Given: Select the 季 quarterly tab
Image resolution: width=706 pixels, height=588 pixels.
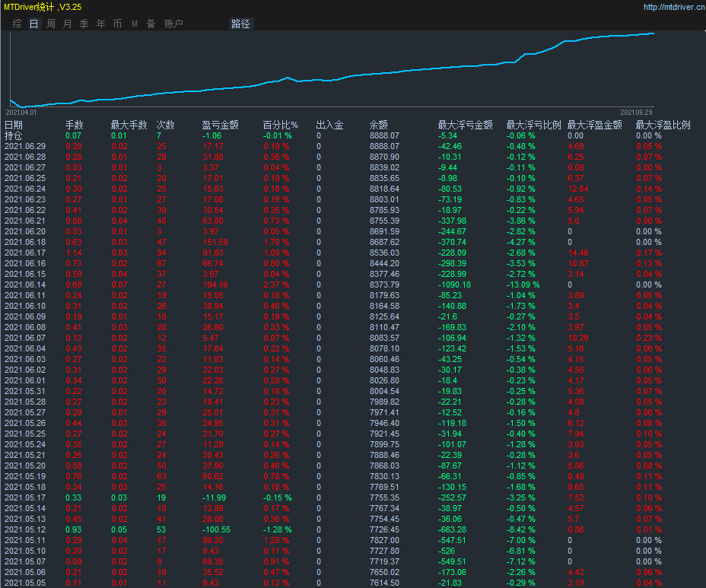Looking at the screenshot, I should (x=84, y=24).
